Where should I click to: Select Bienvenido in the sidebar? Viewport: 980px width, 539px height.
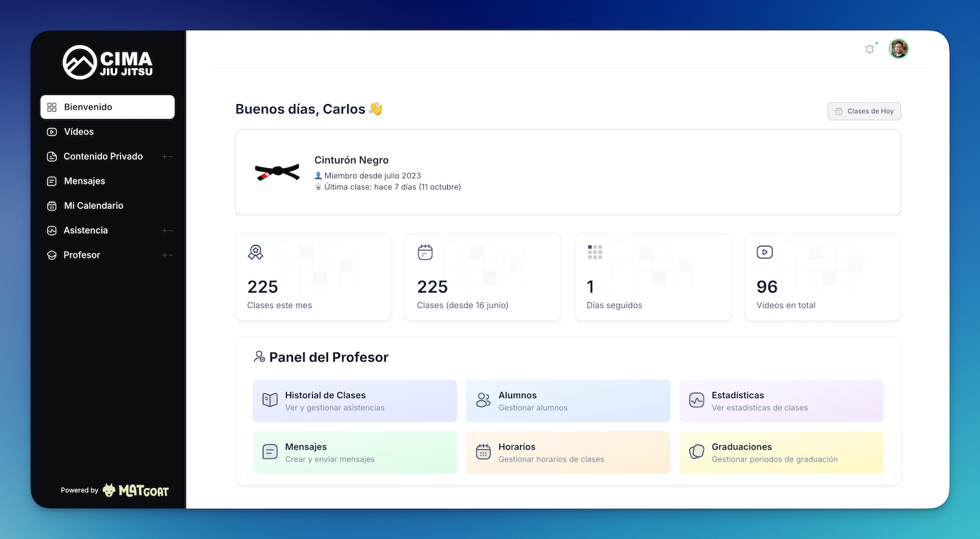[108, 107]
